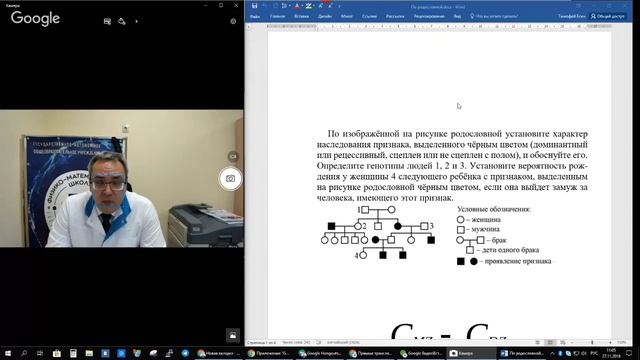Switch Camera to video mode
640x360 pixels.
point(233,156)
